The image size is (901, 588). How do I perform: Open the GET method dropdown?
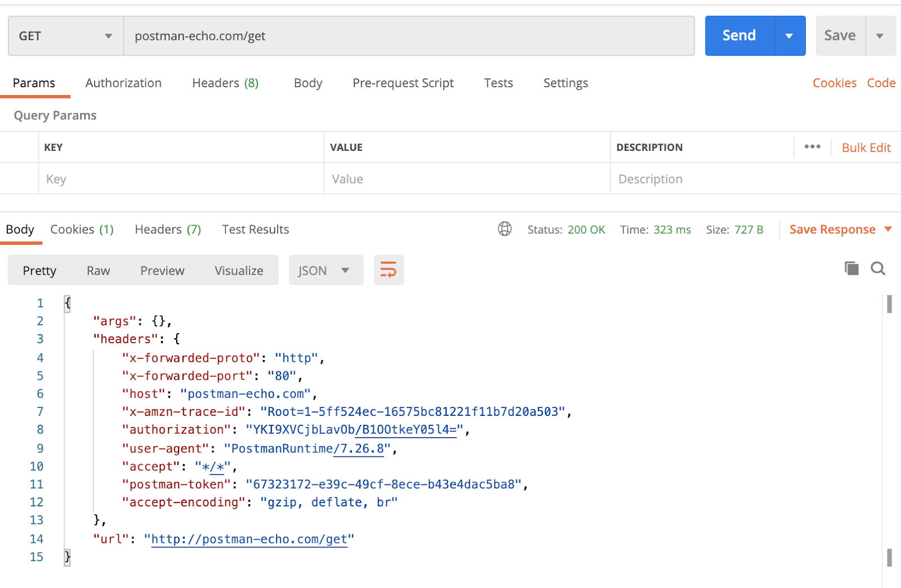pos(66,36)
